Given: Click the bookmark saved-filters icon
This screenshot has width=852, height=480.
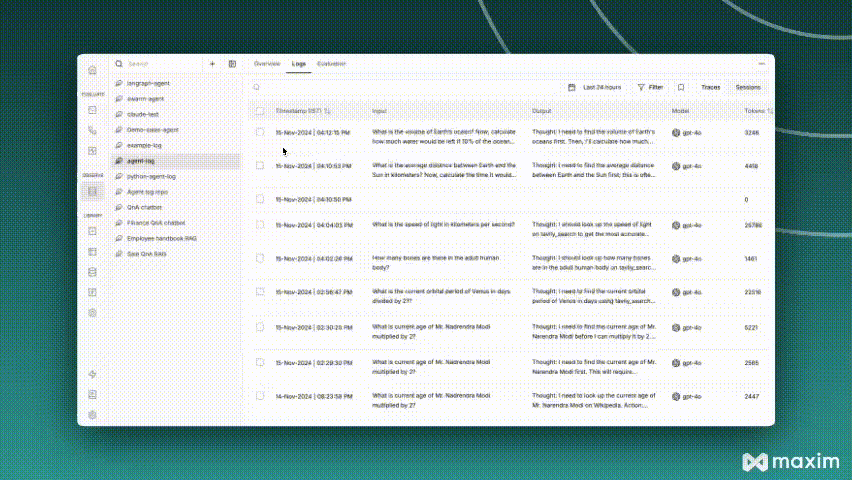Looking at the screenshot, I should pyautogui.click(x=681, y=87).
